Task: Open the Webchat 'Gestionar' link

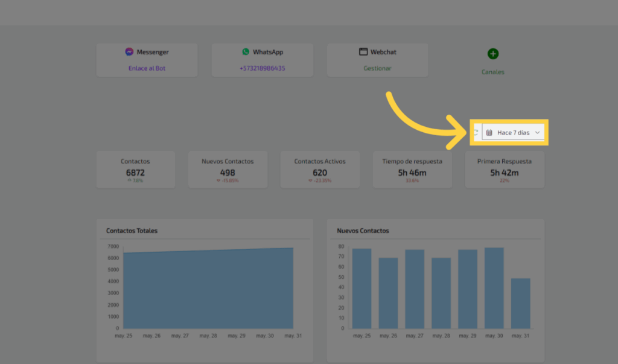Action: tap(377, 68)
